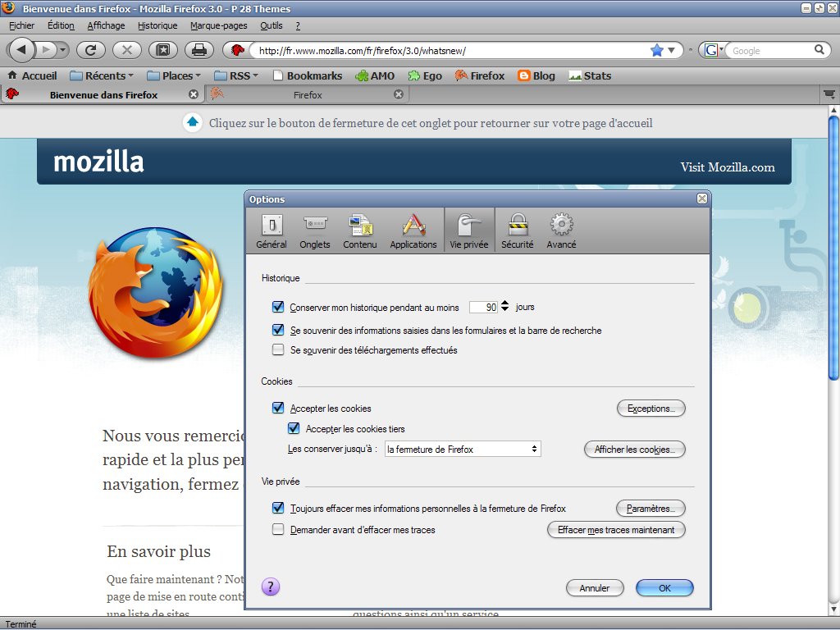Open the back/forward history dropdown
840x630 pixels.
[63, 50]
